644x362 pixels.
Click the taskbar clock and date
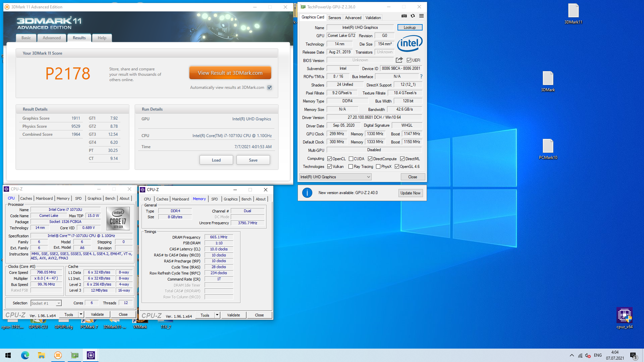click(615, 355)
